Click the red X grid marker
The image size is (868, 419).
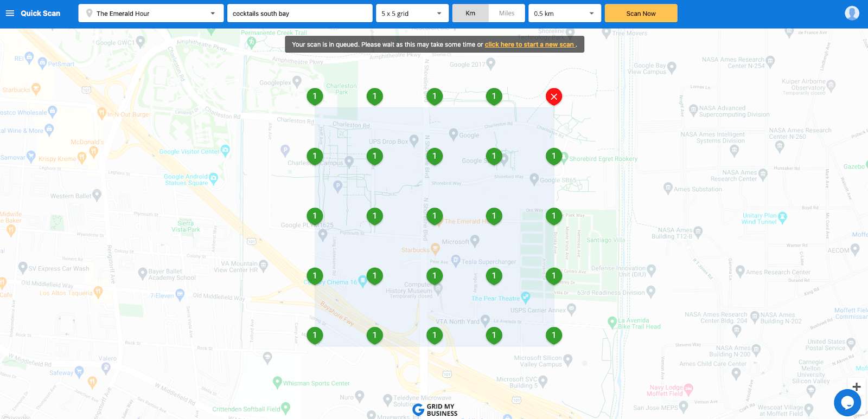554,96
